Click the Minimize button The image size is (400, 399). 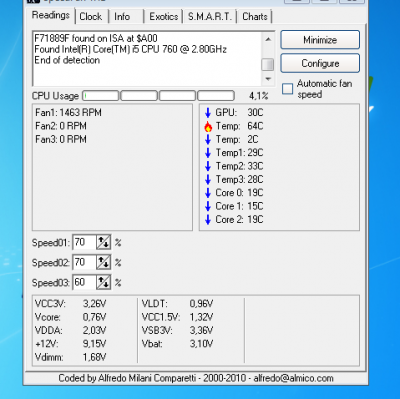(320, 40)
